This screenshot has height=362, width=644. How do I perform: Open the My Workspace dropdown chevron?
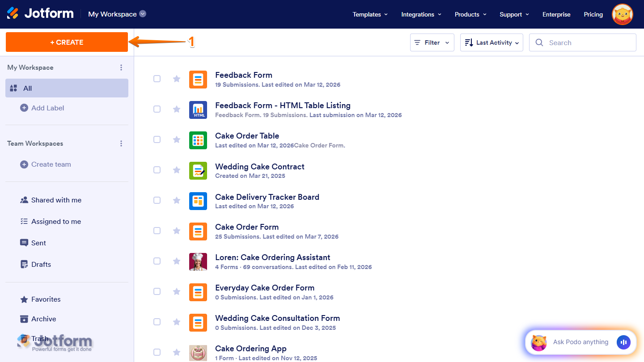[x=143, y=13]
